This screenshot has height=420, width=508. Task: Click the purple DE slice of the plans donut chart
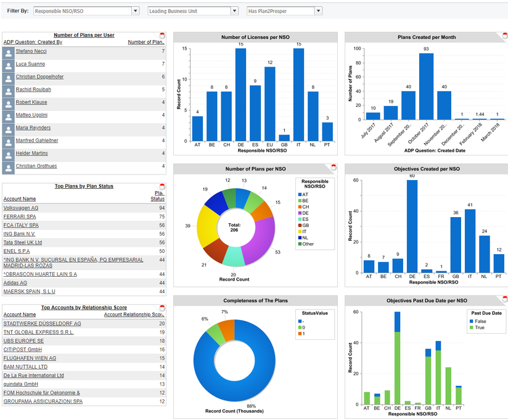(x=261, y=241)
